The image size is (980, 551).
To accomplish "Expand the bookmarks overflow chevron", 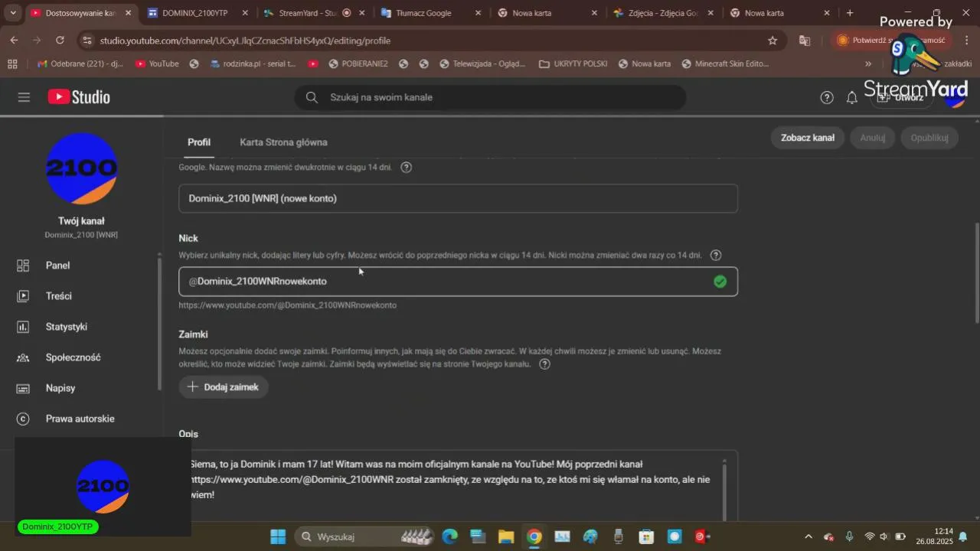I will [868, 64].
